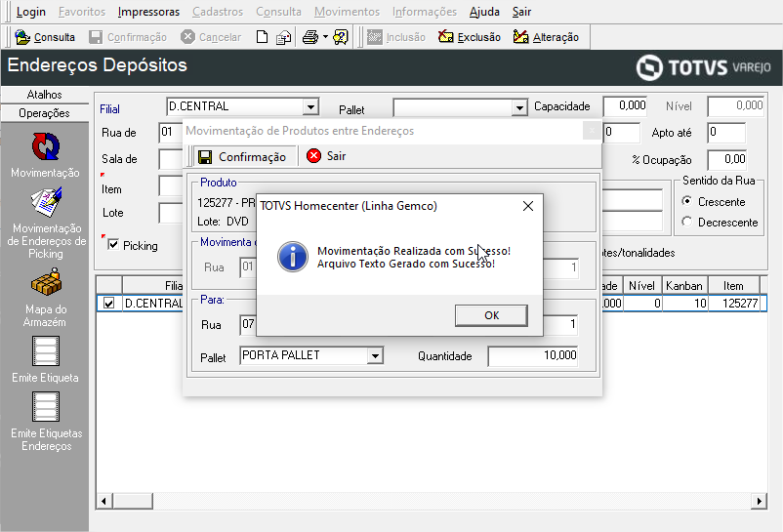Open the Login menu
This screenshot has width=783, height=532.
pos(31,12)
